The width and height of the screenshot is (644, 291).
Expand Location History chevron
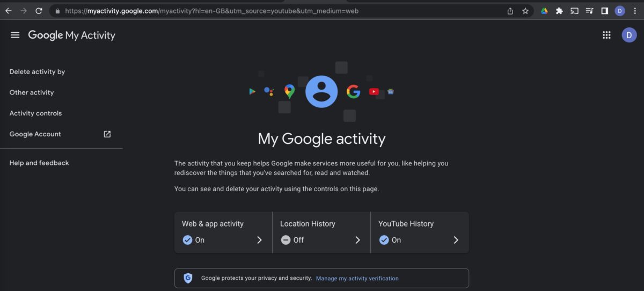(x=357, y=240)
